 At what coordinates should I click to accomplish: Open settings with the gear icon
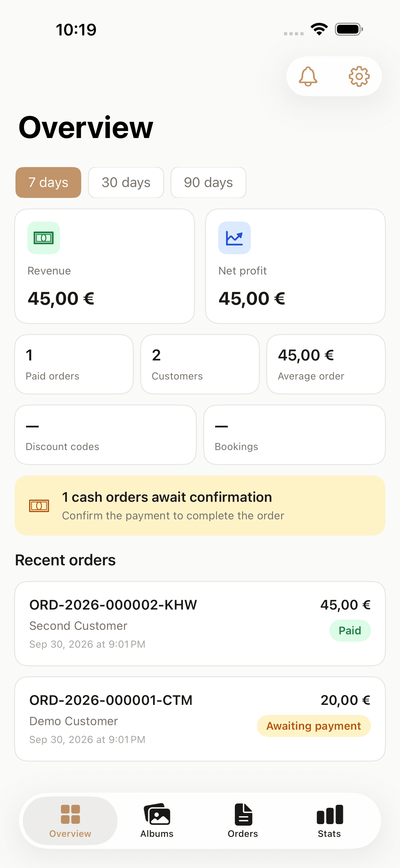pyautogui.click(x=359, y=77)
